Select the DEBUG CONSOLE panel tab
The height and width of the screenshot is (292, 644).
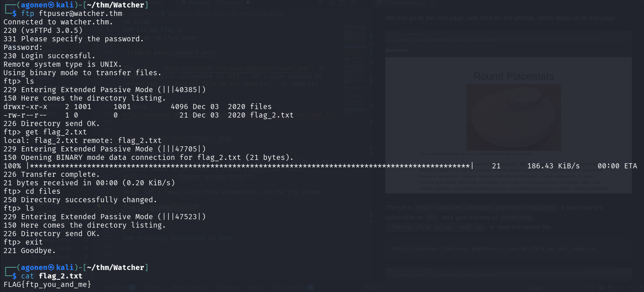189,287
